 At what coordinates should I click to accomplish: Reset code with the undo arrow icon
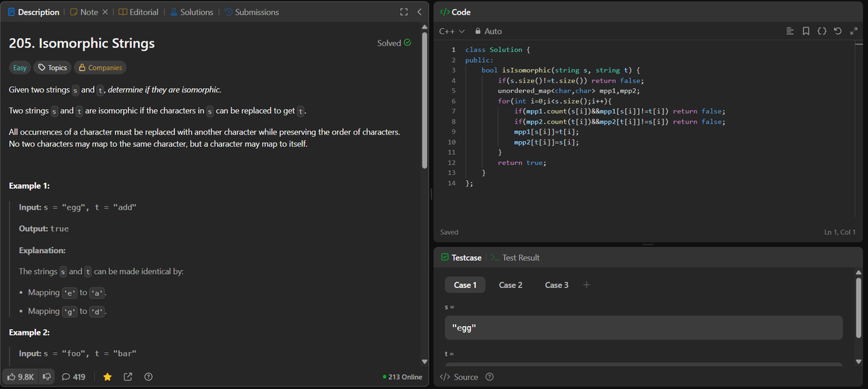tap(838, 31)
